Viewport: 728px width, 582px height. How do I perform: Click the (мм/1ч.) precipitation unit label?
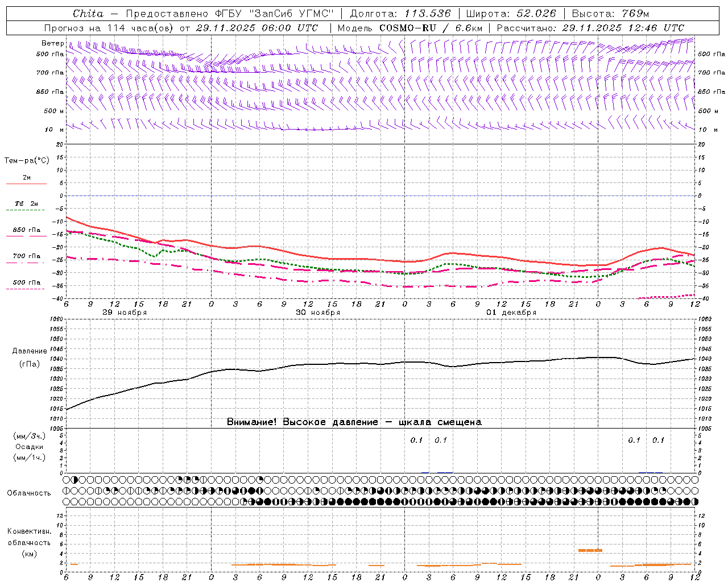(x=30, y=458)
